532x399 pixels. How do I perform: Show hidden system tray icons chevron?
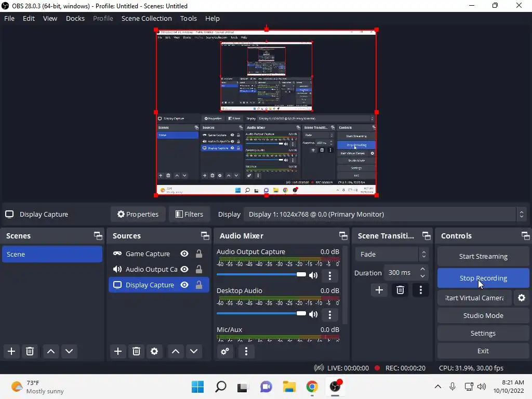(x=438, y=387)
